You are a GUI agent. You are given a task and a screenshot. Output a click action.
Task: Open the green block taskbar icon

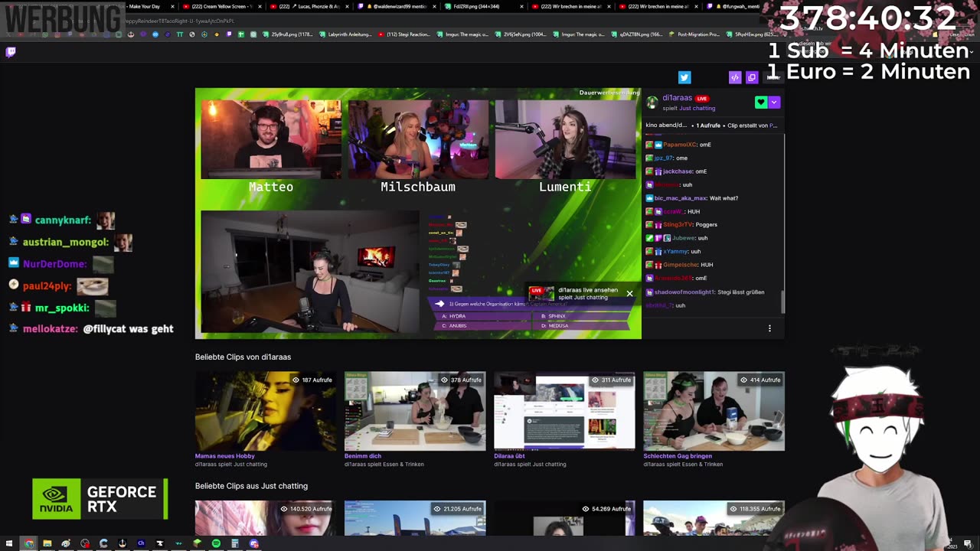point(198,543)
